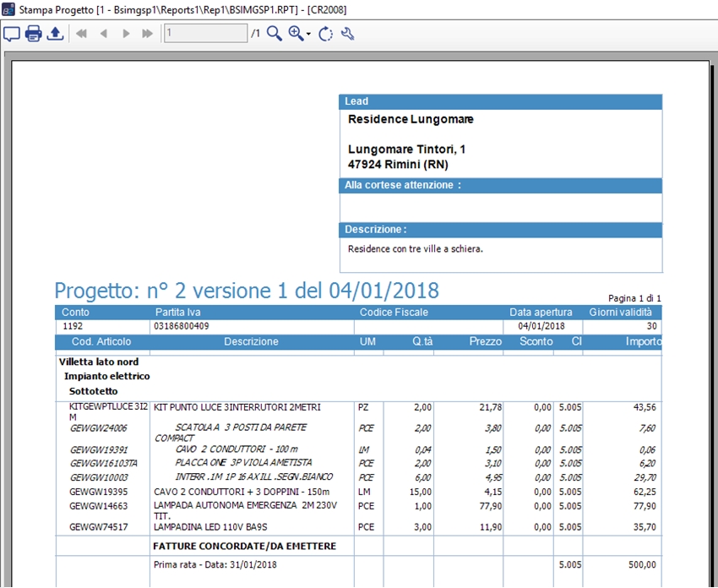Screen dimensions: 718x588
Task: Go to the first page
Action: pyautogui.click(x=82, y=34)
